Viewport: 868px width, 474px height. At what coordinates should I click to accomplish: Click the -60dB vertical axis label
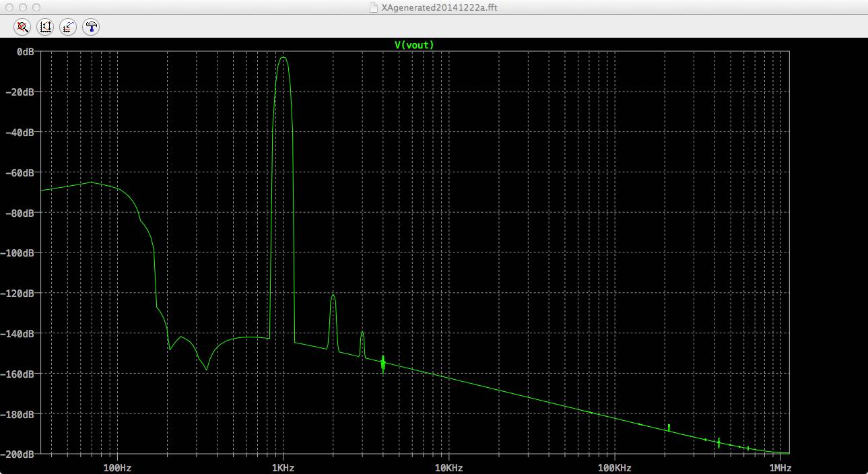(x=21, y=172)
